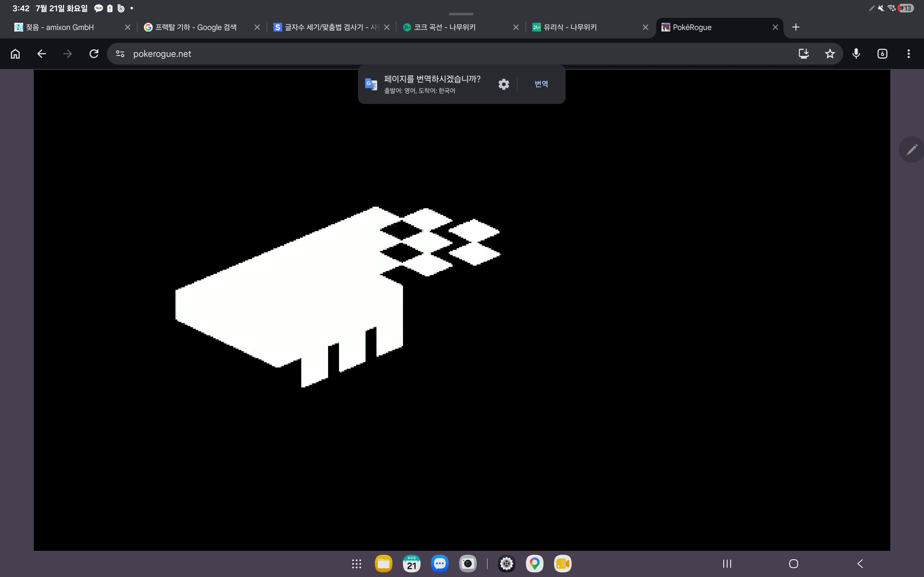924x577 pixels.
Task: Navigate back with the back arrow
Action: coord(42,54)
